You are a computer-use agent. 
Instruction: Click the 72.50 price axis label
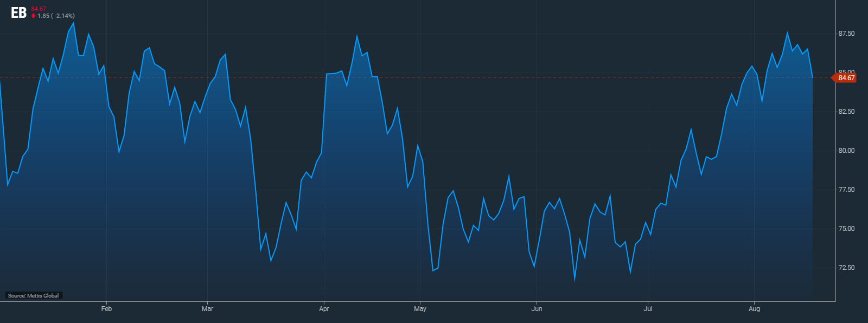click(846, 268)
